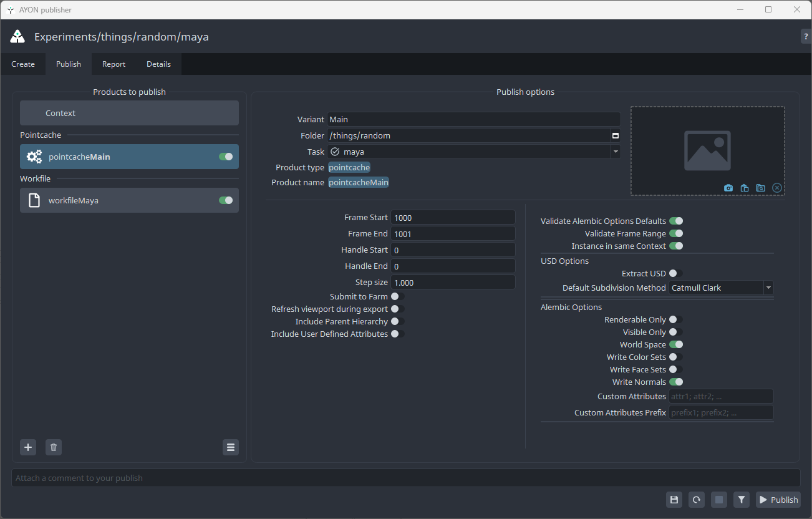Screen dimensions: 812x519
Task: Switch to the Report tab
Action: [x=114, y=64]
